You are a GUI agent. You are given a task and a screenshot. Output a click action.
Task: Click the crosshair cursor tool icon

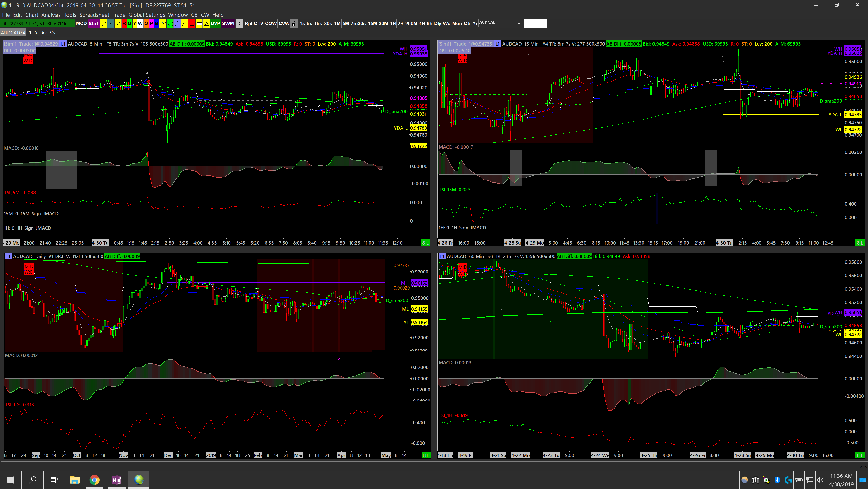pyautogui.click(x=239, y=24)
